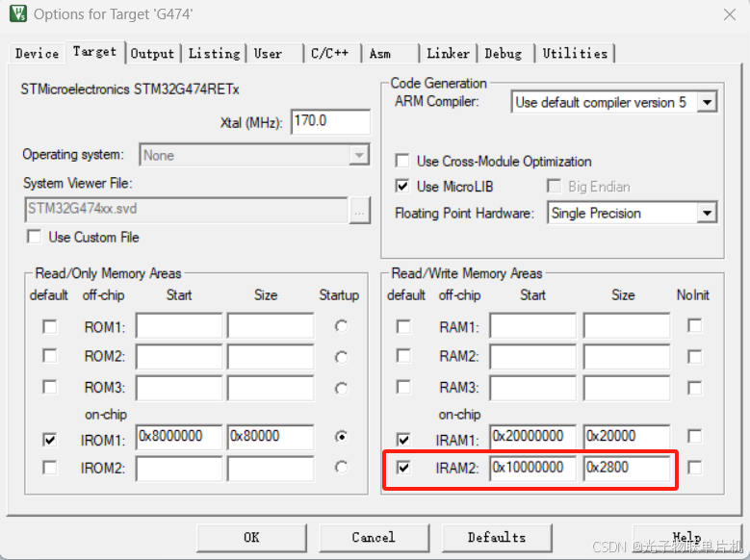Uncheck the IRAM1 default checkbox

(x=403, y=440)
